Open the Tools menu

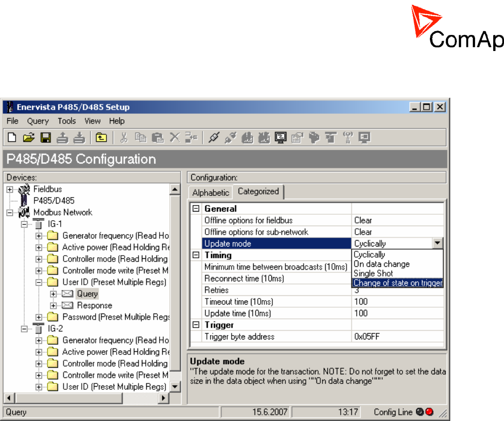point(67,121)
